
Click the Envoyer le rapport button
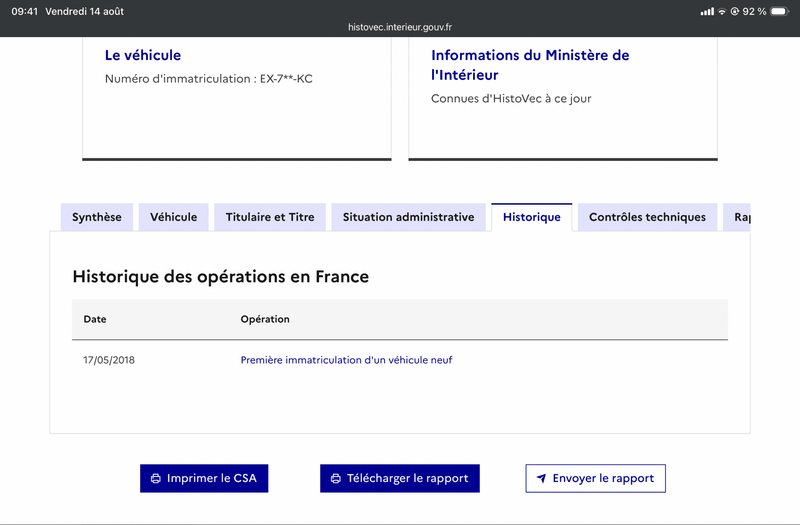tap(595, 479)
